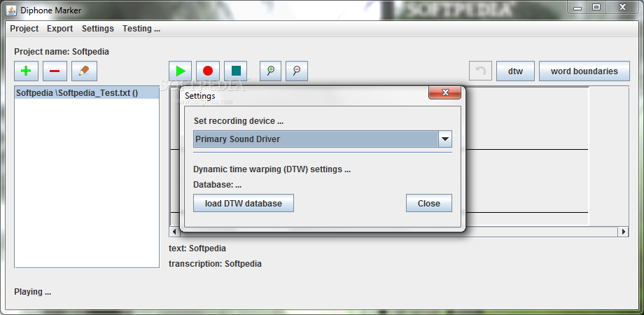Viewport: 644px width, 315px height.
Task: Click the undo arrow button
Action: coord(480,71)
